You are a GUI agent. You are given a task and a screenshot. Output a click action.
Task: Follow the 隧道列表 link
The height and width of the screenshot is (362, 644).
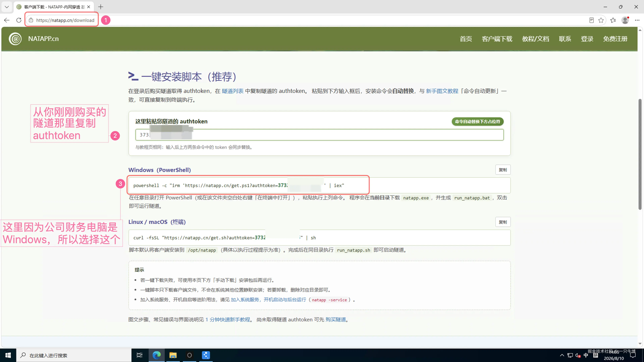tap(232, 91)
